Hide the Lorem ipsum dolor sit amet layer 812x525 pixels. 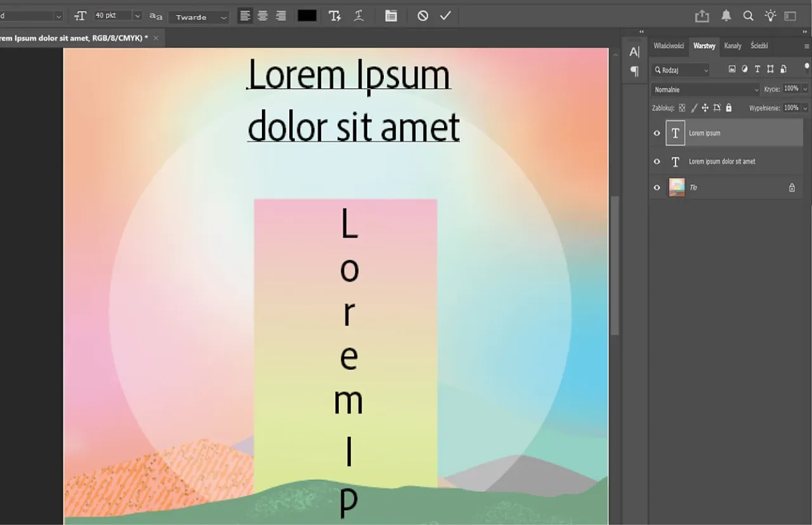click(657, 161)
